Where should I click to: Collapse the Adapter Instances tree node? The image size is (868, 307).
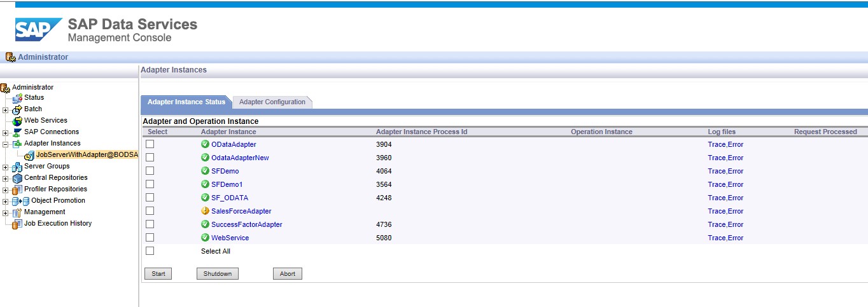pos(5,144)
